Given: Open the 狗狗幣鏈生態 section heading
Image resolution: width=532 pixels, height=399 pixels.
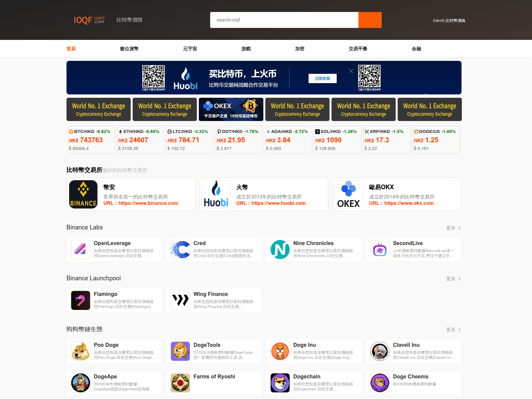Looking at the screenshot, I should point(84,329).
